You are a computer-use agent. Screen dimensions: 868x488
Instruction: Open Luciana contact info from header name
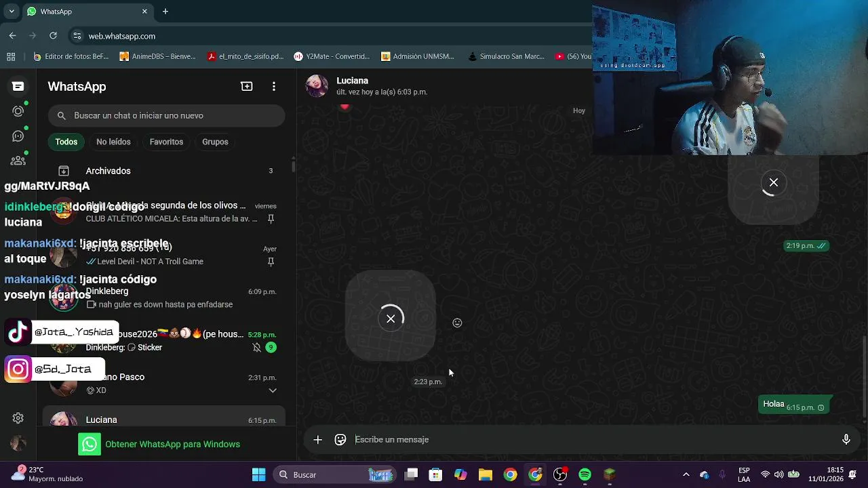click(352, 81)
